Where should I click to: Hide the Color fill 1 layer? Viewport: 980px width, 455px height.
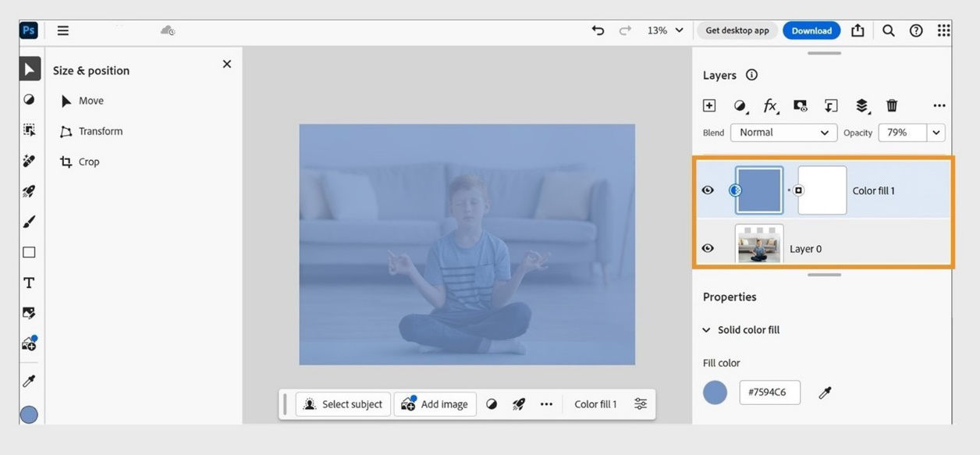708,189
